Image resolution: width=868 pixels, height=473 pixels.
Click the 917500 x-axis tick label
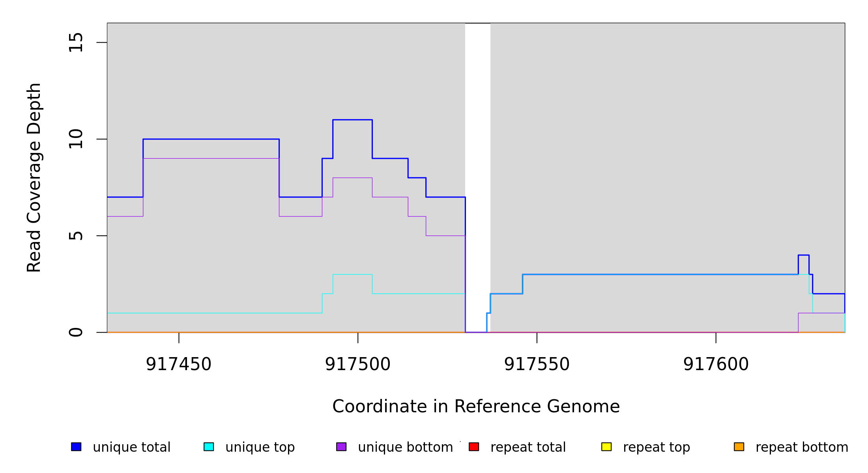358,364
